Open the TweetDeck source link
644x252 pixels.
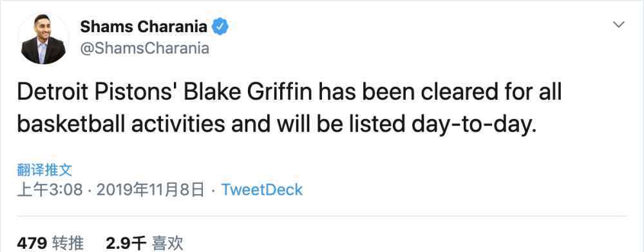pyautogui.click(x=261, y=190)
